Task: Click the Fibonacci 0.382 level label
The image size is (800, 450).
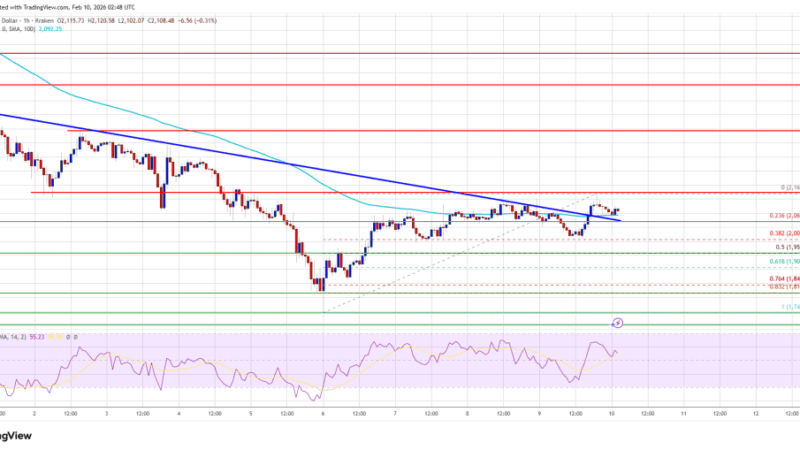Action: tap(784, 234)
